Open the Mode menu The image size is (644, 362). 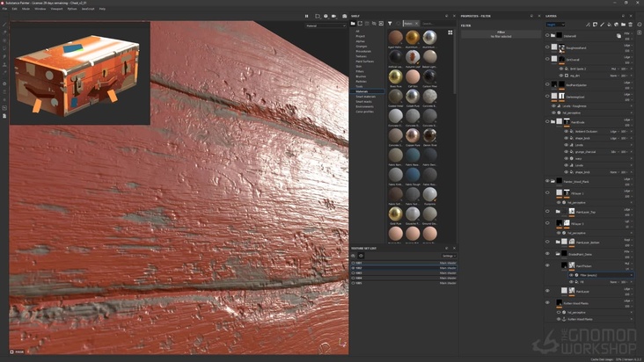point(26,9)
